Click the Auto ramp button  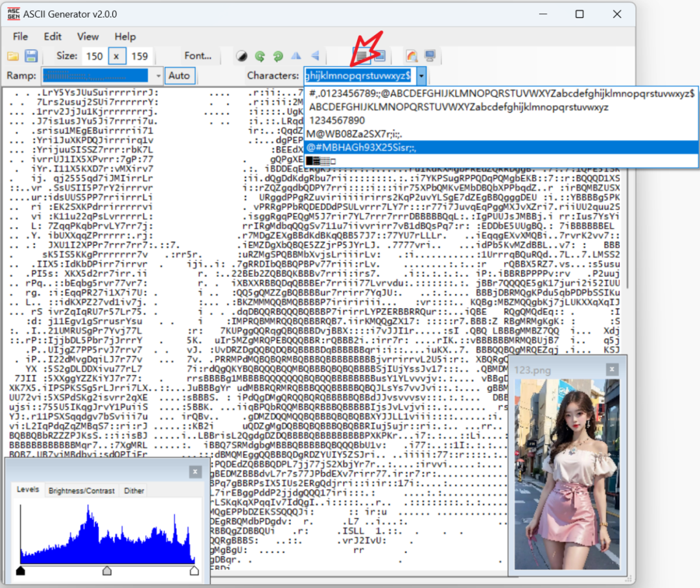(179, 76)
